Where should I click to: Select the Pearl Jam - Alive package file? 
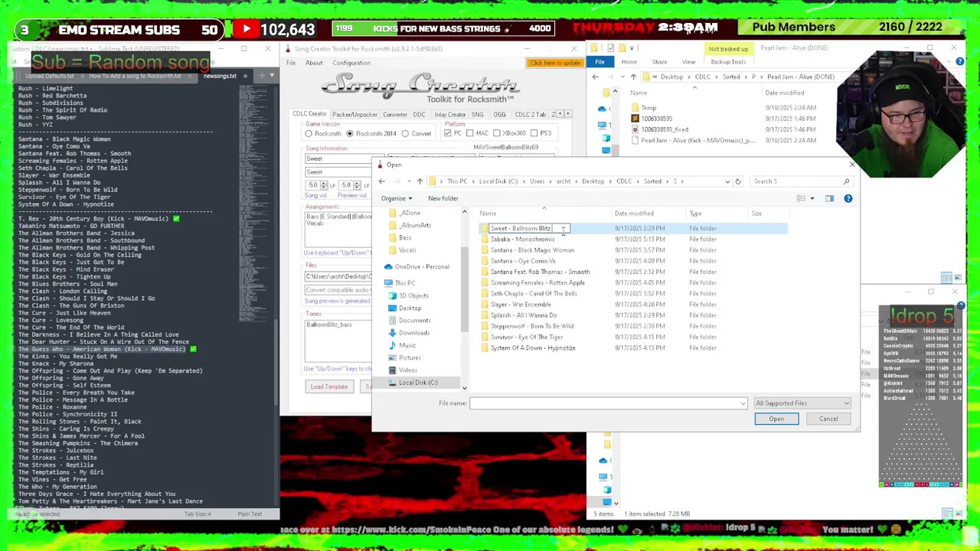point(697,141)
